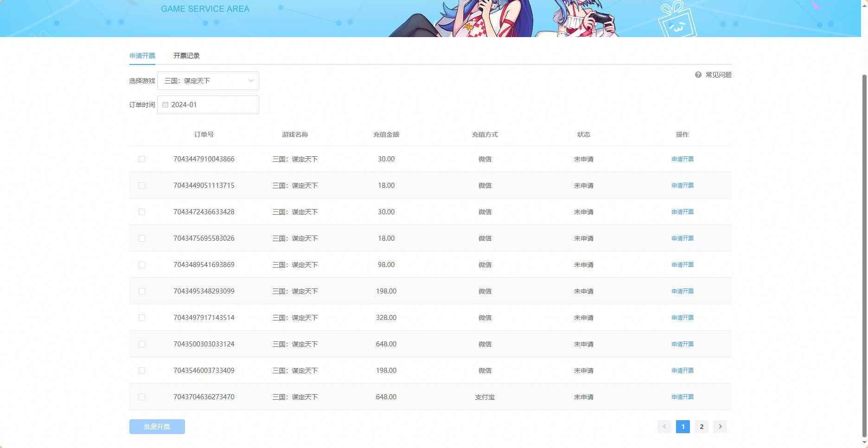Check the box for order 7043475695583026
This screenshot has height=448, width=868.
click(x=142, y=238)
